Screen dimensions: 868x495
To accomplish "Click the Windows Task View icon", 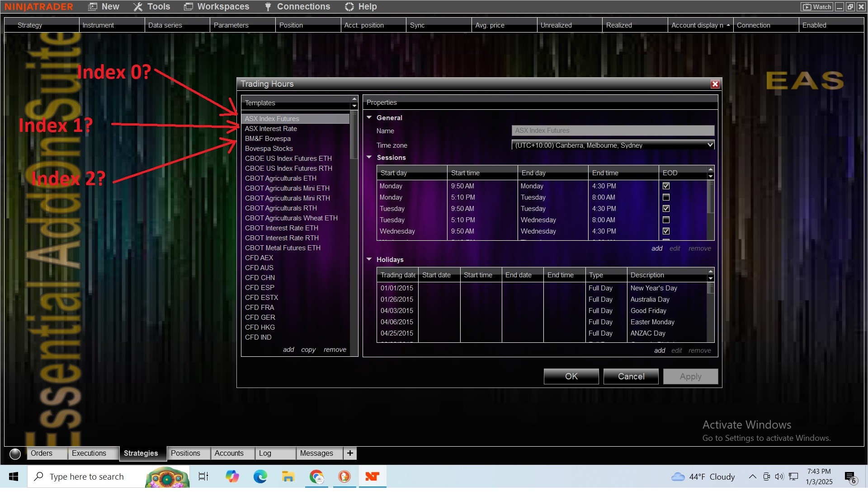I will pos(203,476).
